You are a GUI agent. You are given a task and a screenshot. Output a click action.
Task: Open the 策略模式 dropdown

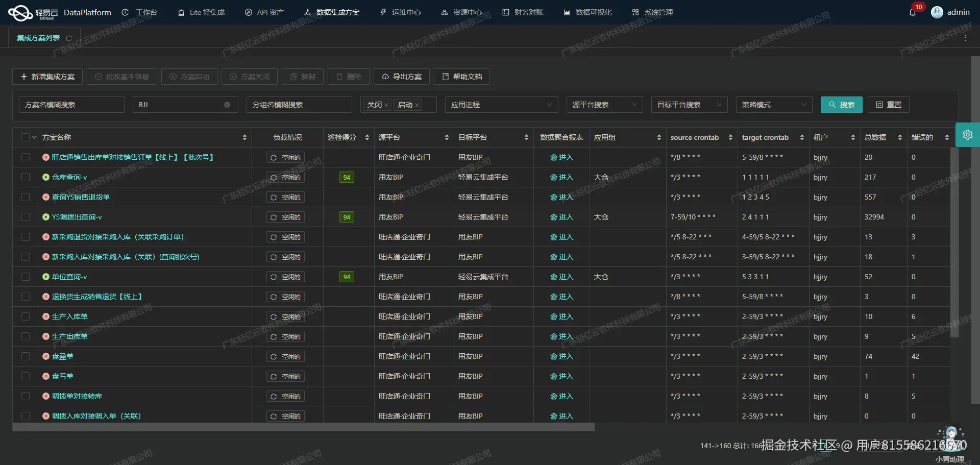(774, 105)
